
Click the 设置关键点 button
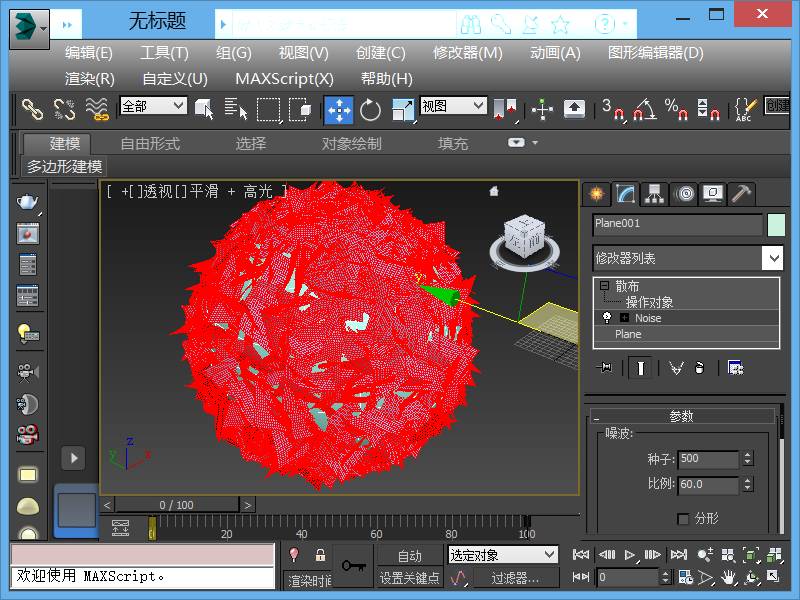coord(409,578)
